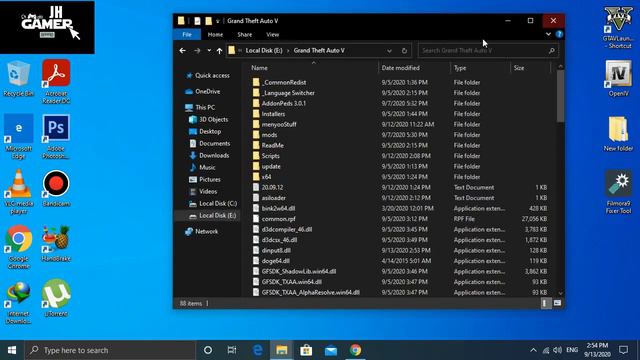Viewport: 640px width, 360px height.
Task: Open Chrome from the taskbar
Action: pos(356,350)
